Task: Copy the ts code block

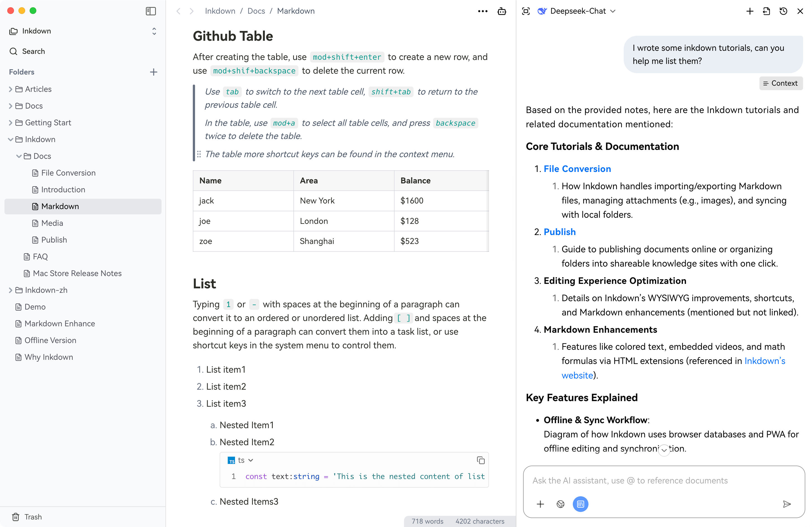Action: tap(480, 460)
